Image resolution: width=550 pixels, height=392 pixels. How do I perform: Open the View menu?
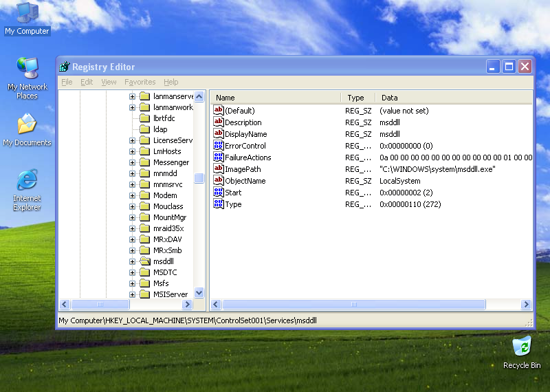tap(109, 82)
